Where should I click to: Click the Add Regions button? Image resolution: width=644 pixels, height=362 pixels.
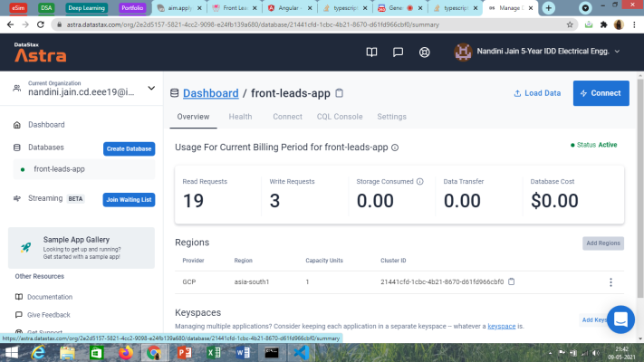[x=603, y=243]
